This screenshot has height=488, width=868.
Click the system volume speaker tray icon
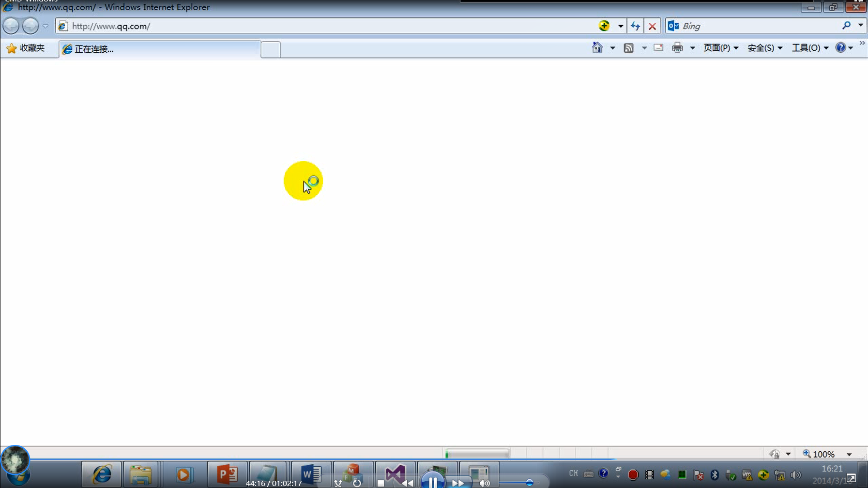click(796, 475)
